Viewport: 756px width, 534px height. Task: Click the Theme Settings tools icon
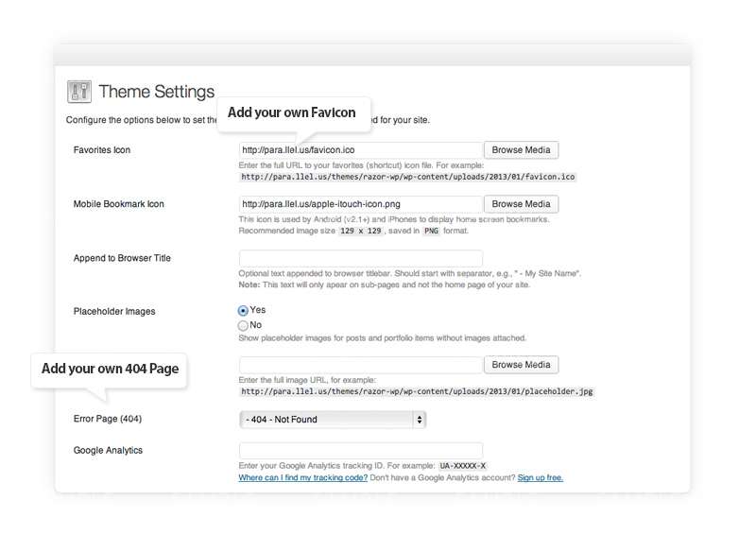pyautogui.click(x=78, y=92)
